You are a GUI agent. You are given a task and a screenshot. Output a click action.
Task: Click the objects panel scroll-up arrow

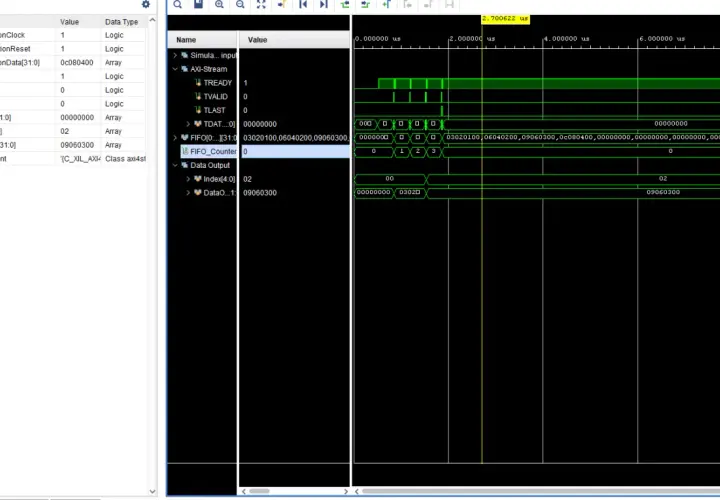pos(152,20)
